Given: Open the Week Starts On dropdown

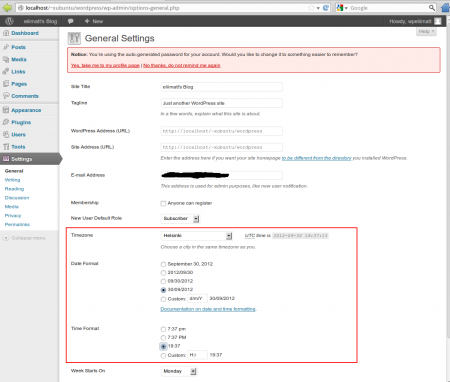Looking at the screenshot, I should tap(179, 371).
